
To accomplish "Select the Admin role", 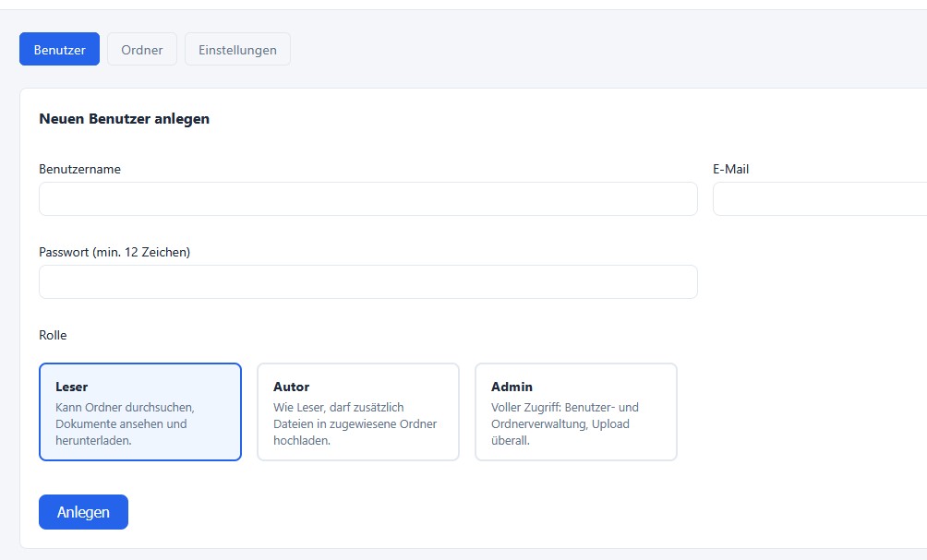I will 576,411.
